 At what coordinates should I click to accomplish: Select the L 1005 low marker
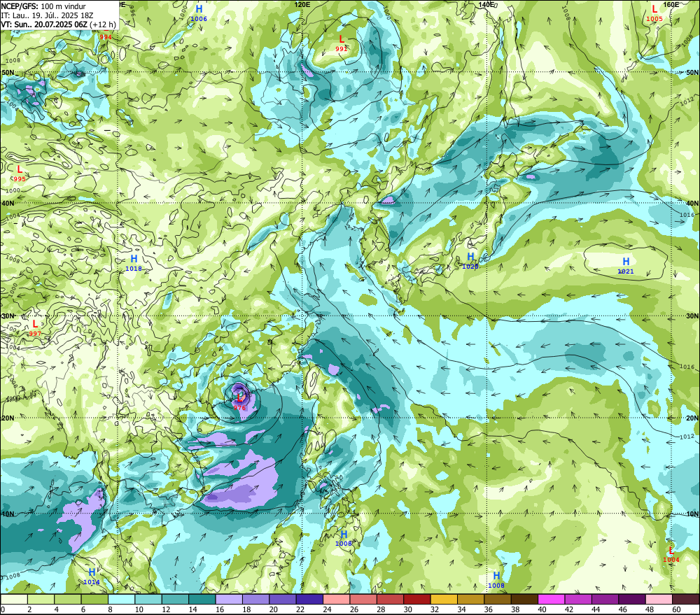pyautogui.click(x=654, y=13)
